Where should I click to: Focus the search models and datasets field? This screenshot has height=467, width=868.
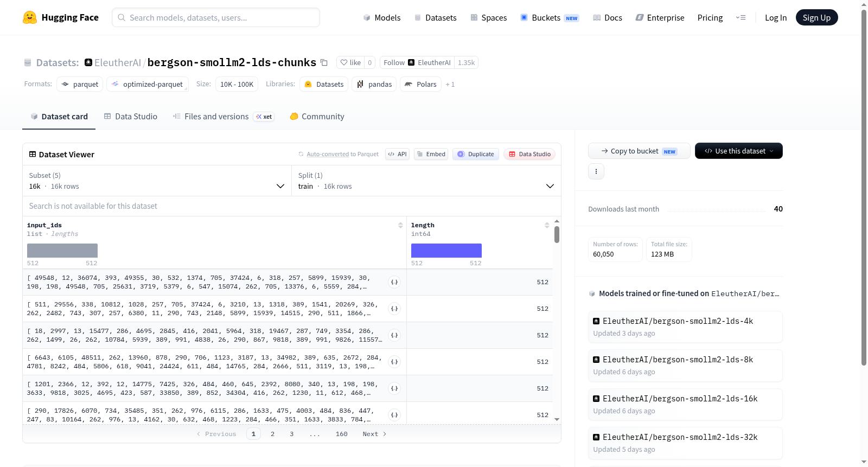tap(216, 17)
